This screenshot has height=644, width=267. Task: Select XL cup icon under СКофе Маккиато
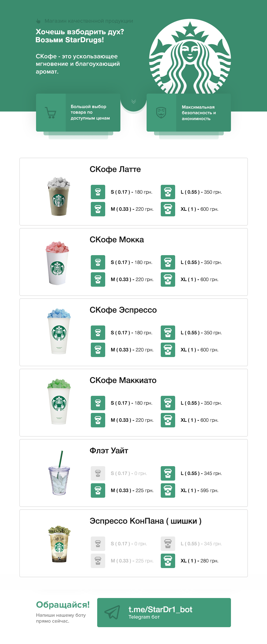tap(168, 420)
